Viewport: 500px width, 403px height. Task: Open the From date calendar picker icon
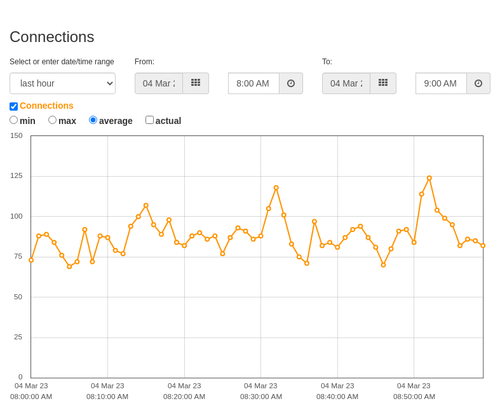[x=196, y=83]
